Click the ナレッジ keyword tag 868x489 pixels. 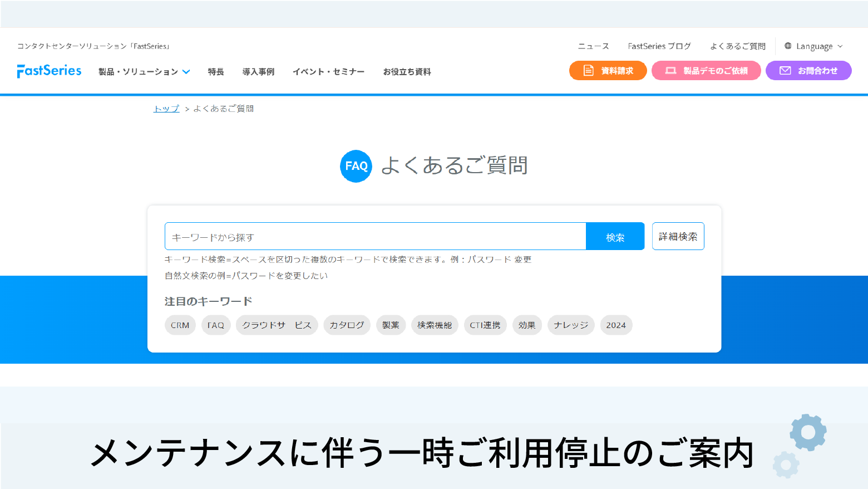570,325
